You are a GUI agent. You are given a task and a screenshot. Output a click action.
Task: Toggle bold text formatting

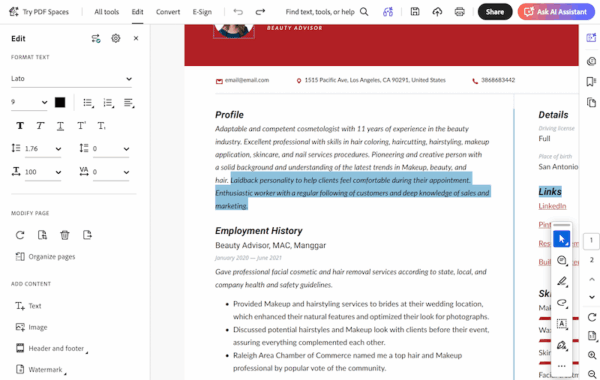pyautogui.click(x=20, y=126)
